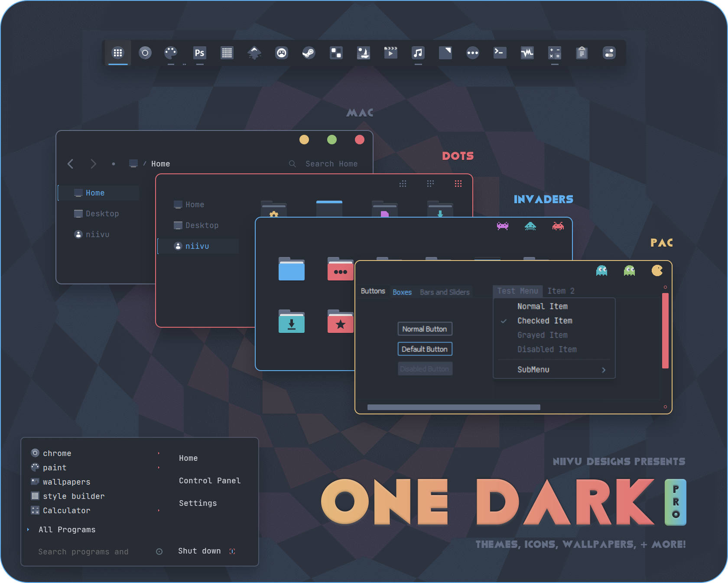Viewport: 728px width, 583px height.
Task: Switch to the Boxes tab
Action: tap(402, 292)
